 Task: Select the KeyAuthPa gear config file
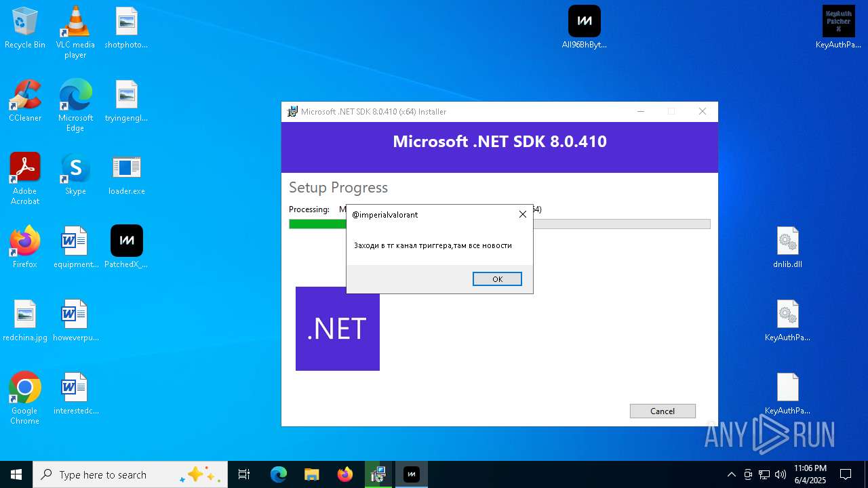[x=787, y=321]
